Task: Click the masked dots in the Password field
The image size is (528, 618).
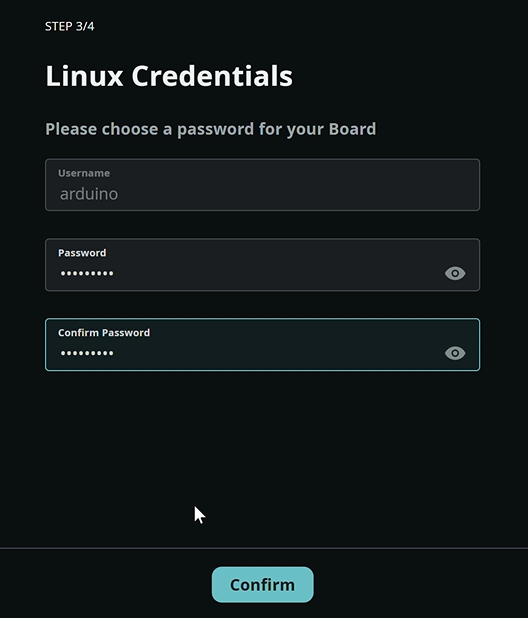Action: pos(87,273)
